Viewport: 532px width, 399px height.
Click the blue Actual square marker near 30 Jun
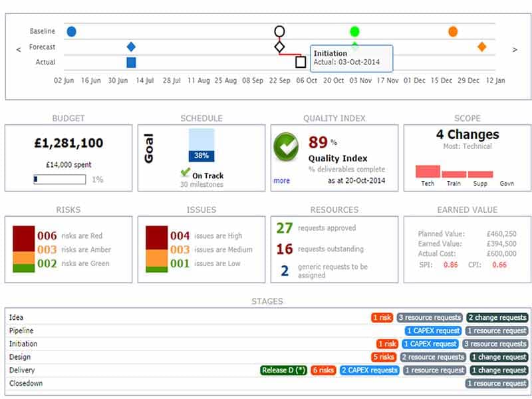tap(130, 62)
